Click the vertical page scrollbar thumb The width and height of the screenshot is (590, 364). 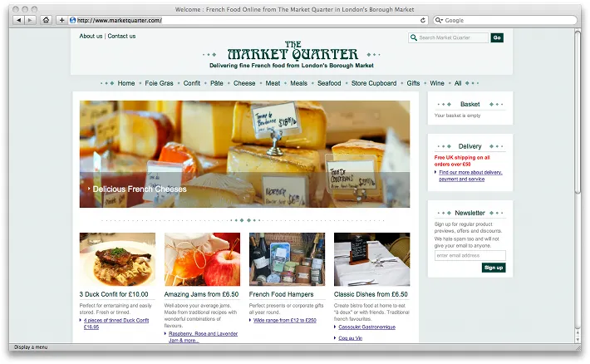(578, 112)
